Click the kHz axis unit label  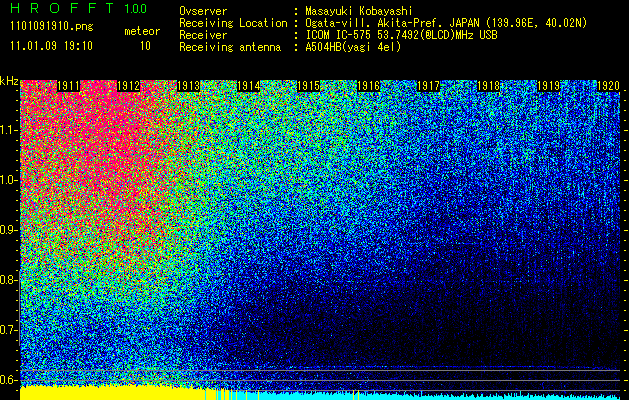pyautogui.click(x=9, y=81)
